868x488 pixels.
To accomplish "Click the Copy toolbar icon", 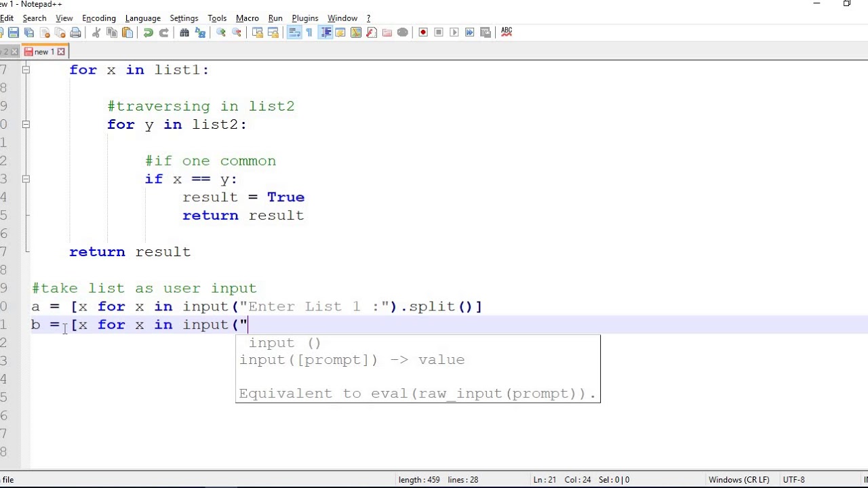I will [x=111, y=32].
